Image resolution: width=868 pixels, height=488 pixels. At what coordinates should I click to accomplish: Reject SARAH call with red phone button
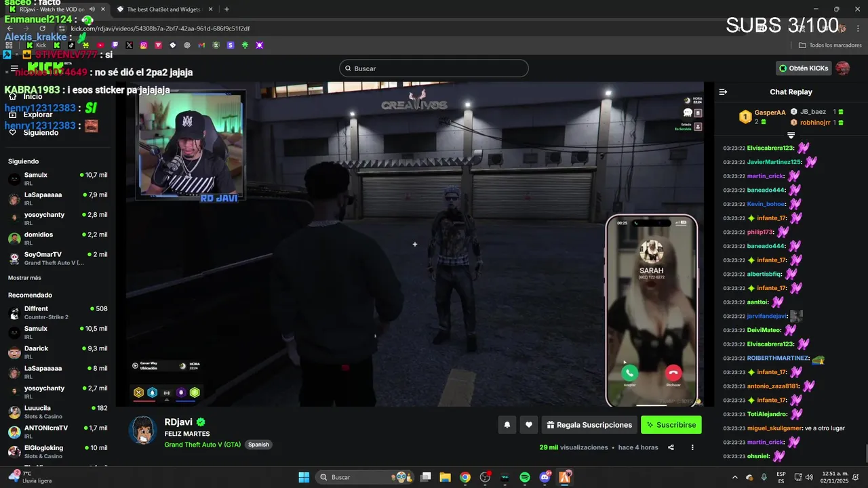[673, 372]
